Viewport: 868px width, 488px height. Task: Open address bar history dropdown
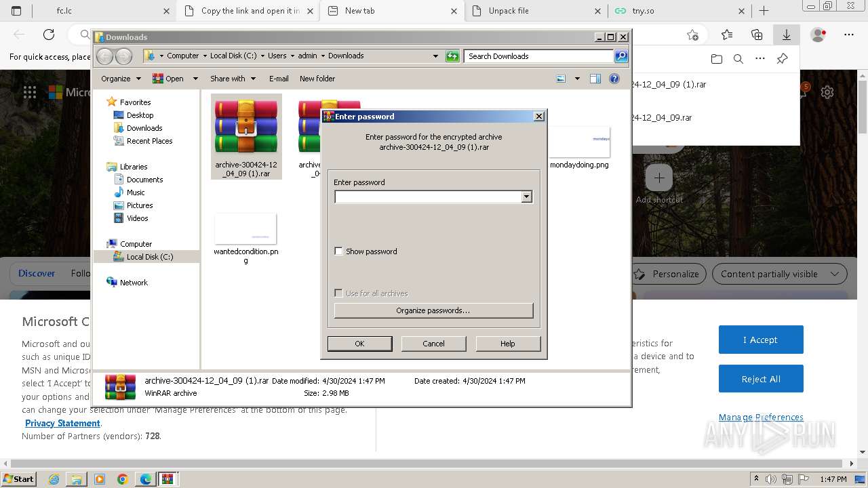click(x=435, y=56)
